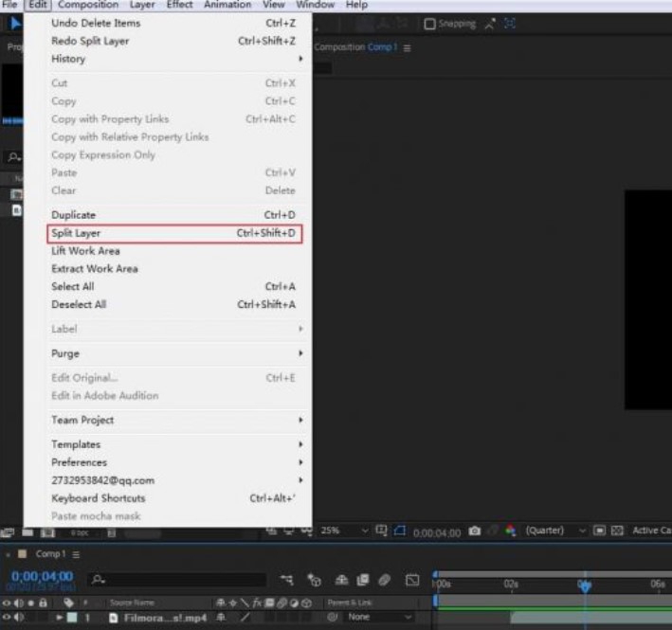Open the Purge submenu
672x630 pixels.
pos(65,353)
